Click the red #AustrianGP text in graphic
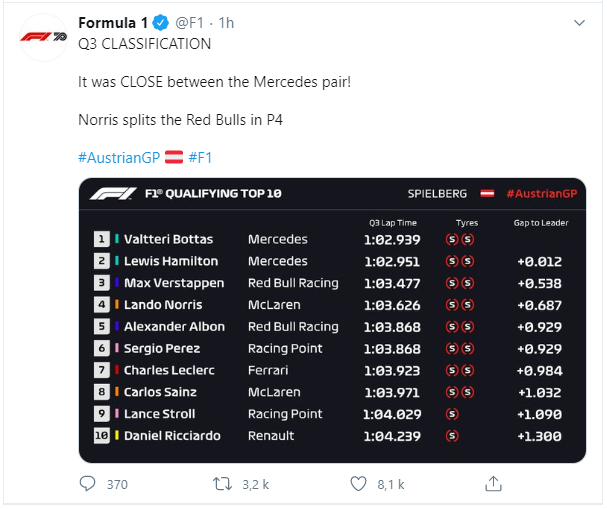Screen dimensions: 607x509 point(542,194)
